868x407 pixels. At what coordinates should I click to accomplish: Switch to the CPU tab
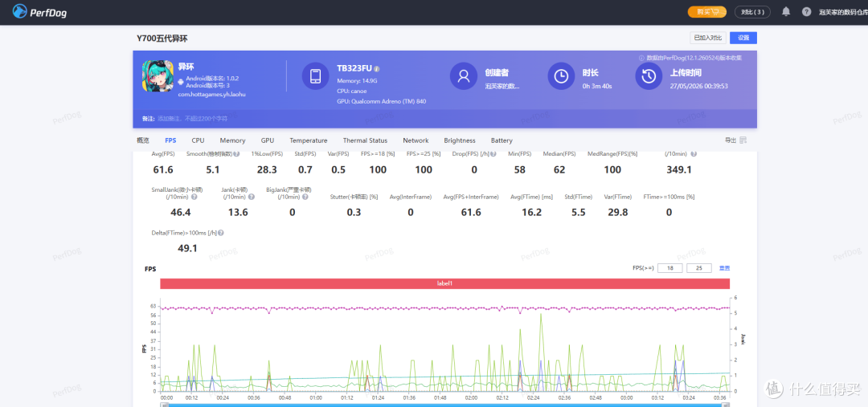click(199, 140)
